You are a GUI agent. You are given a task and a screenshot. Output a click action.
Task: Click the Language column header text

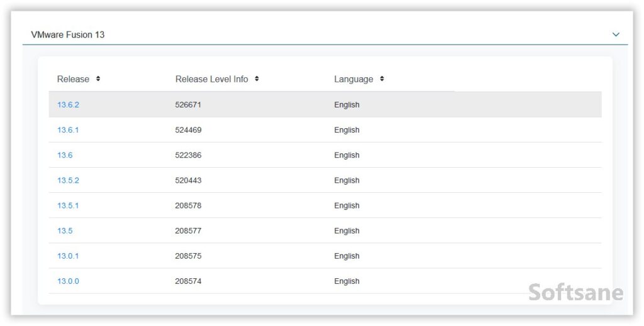[353, 79]
